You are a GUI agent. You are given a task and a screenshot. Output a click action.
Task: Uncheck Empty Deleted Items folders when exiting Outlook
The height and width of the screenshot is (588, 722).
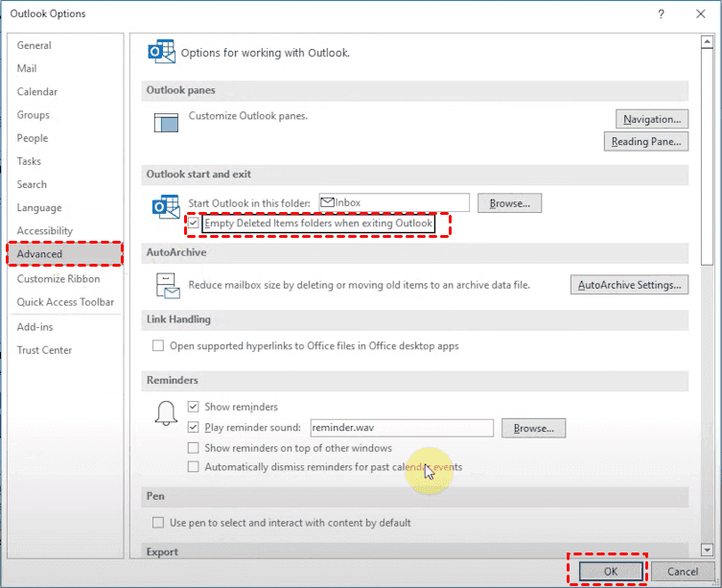(x=194, y=223)
